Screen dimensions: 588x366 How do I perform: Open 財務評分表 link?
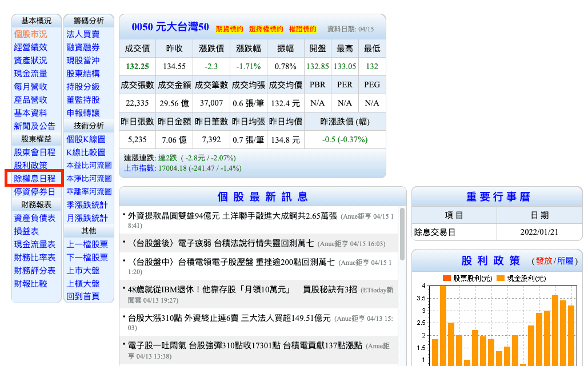click(34, 270)
